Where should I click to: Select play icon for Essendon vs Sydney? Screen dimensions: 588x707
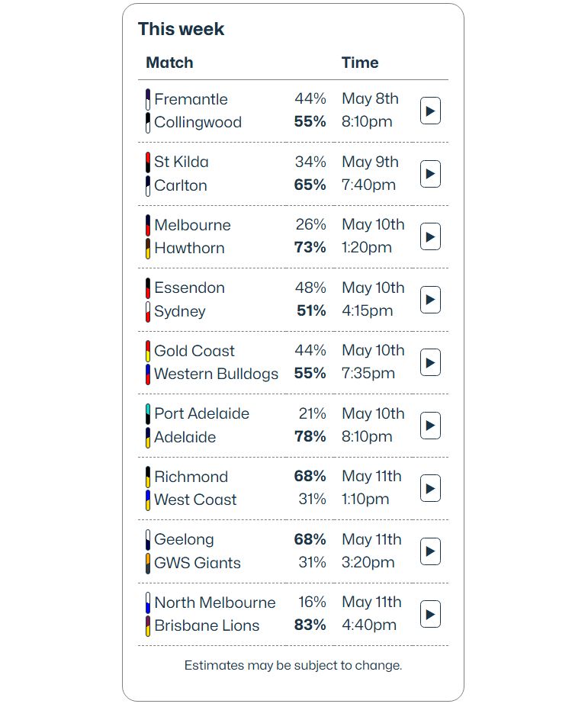tap(430, 300)
